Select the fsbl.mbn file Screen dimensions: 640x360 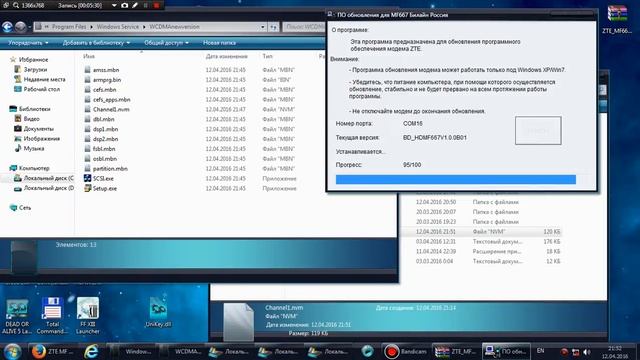(104, 149)
